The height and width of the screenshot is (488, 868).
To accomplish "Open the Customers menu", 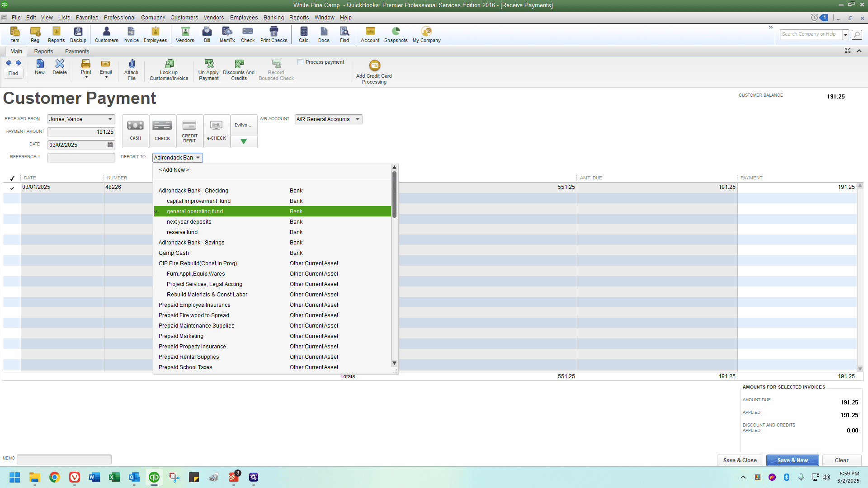I will [184, 18].
